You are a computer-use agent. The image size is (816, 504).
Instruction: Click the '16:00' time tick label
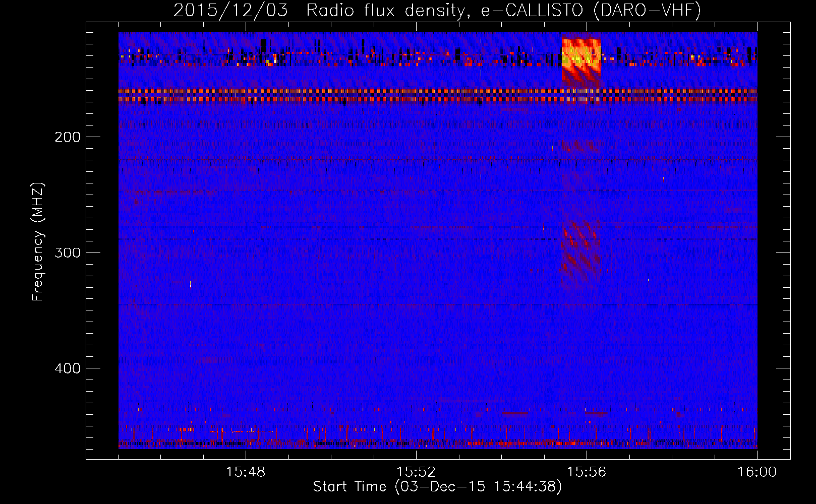[757, 472]
